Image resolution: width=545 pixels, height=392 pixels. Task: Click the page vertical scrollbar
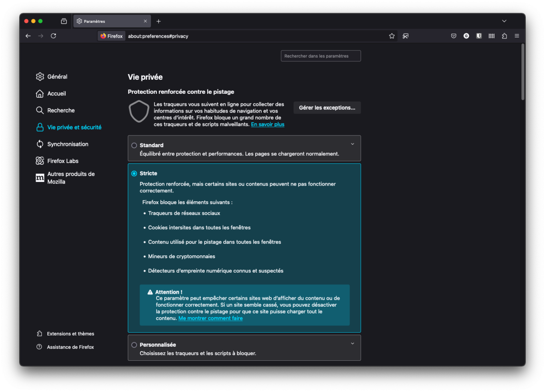pos(523,72)
